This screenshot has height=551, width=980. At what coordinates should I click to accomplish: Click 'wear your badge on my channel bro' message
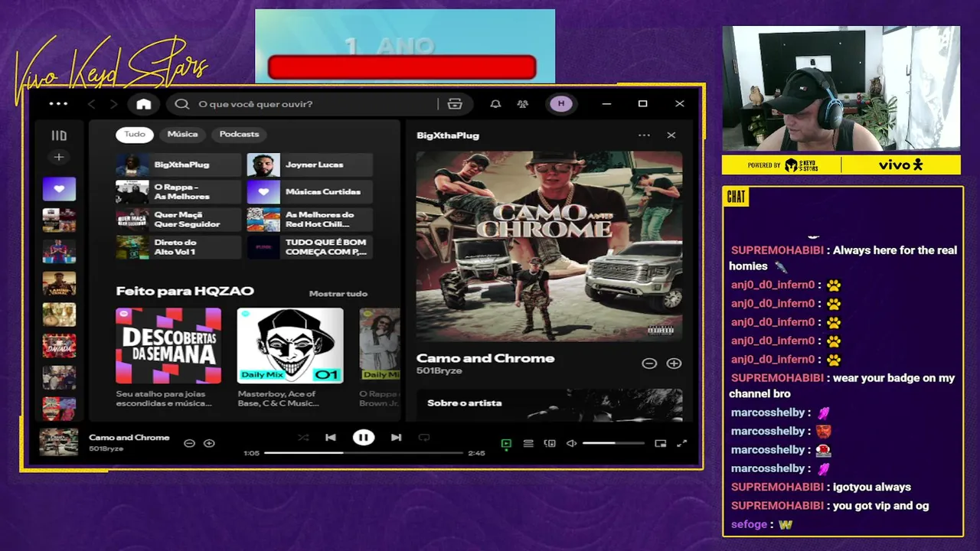(841, 386)
